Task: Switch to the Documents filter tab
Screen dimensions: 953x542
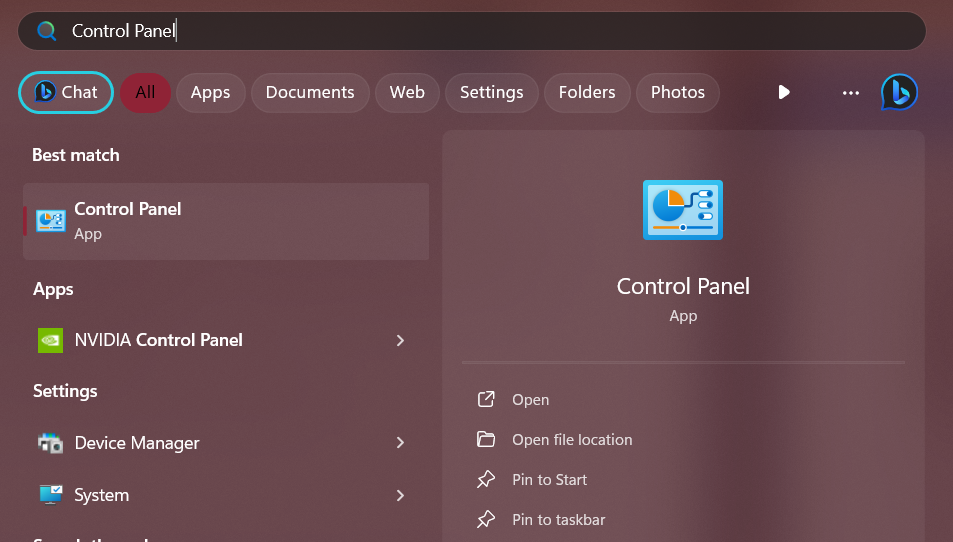Action: coord(310,92)
